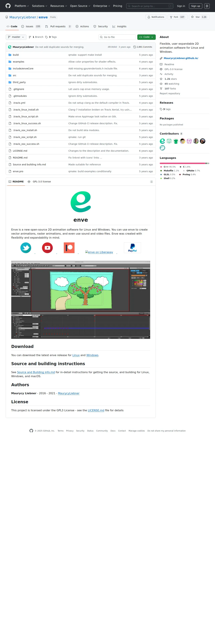
Task: Click the large enve logo in README
Action: point(81,202)
